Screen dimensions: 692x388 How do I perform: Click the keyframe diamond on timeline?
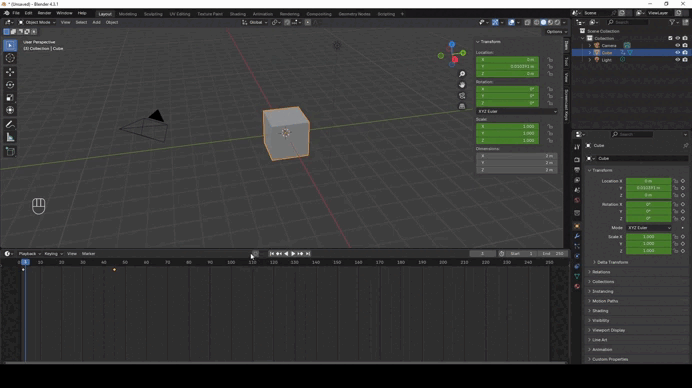click(114, 269)
